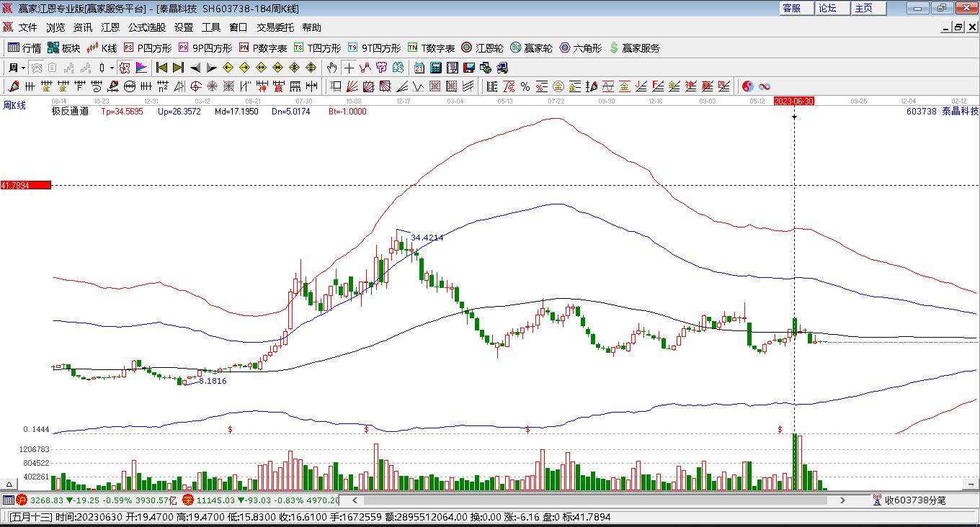Open the 公式选股 menu
The height and width of the screenshot is (527, 980).
[147, 27]
